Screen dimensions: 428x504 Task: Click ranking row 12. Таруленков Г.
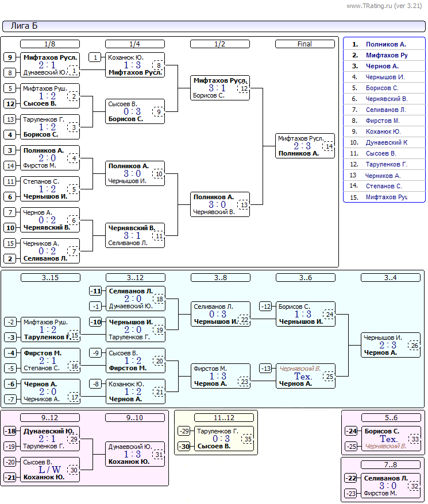click(384, 165)
